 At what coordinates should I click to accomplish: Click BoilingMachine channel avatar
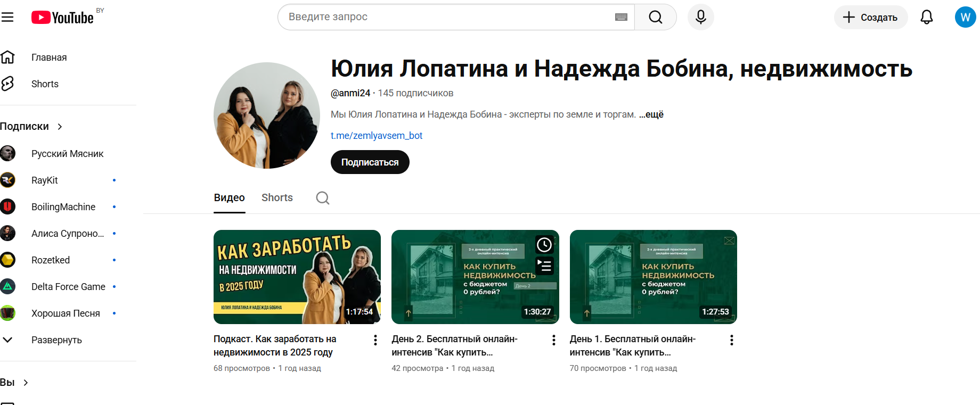[x=7, y=206]
